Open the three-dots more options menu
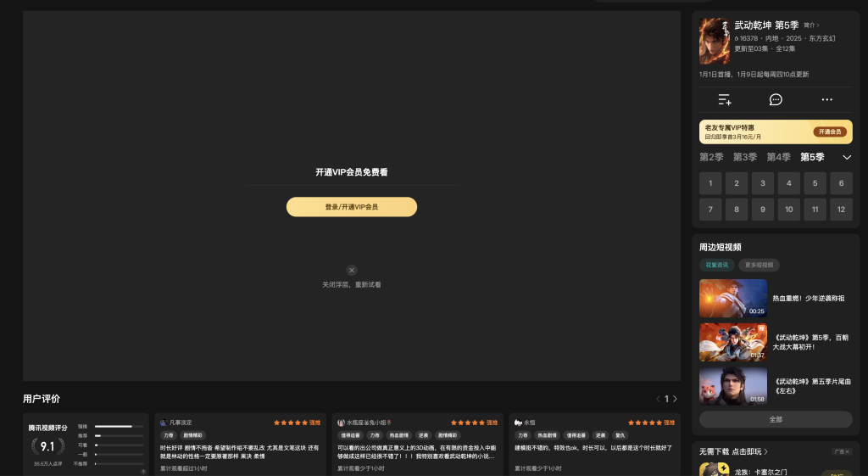 pos(827,100)
